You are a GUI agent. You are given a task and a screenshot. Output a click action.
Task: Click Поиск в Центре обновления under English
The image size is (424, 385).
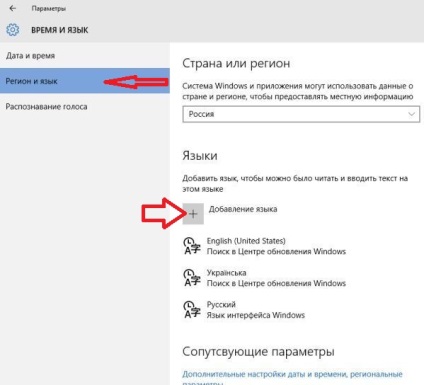click(276, 251)
